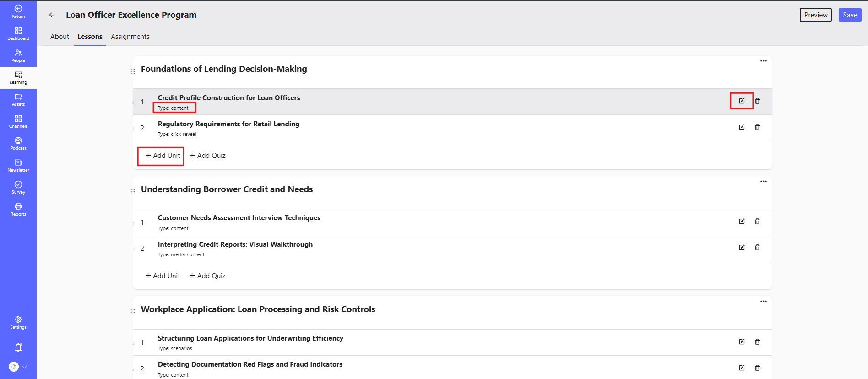868x379 pixels.
Task: Open Newsletter in the sidebar
Action: (x=18, y=165)
